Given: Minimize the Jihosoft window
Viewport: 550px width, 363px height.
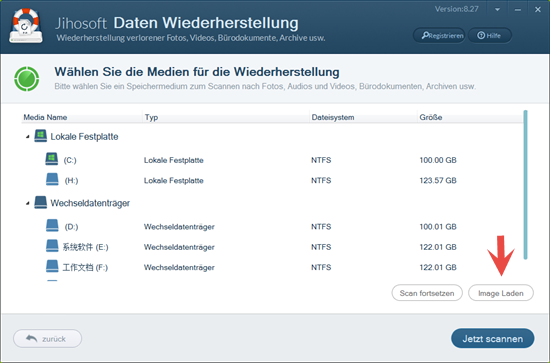Looking at the screenshot, I should click(518, 10).
